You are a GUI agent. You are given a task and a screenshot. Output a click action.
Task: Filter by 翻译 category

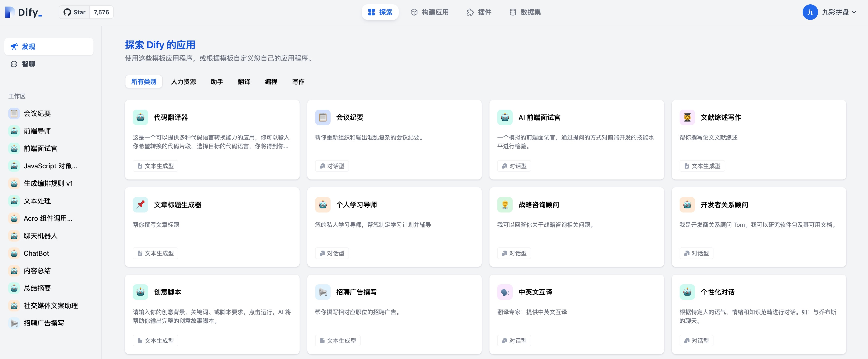coord(244,82)
